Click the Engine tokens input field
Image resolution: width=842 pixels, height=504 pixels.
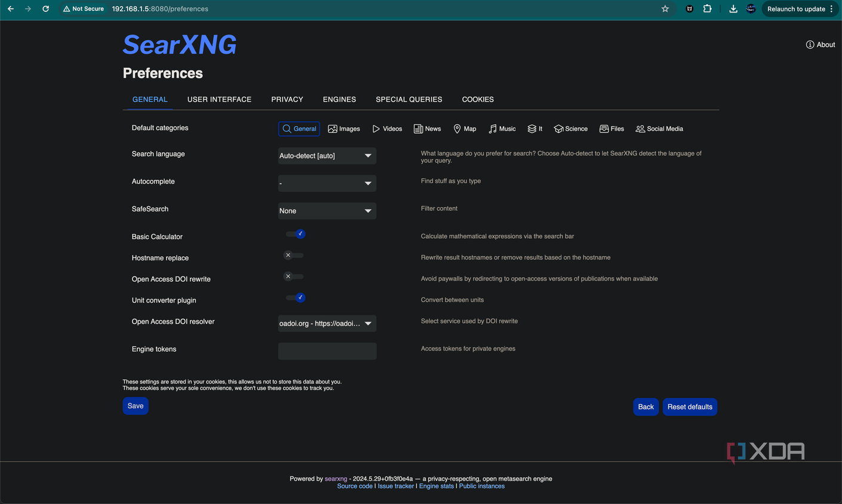pyautogui.click(x=327, y=351)
